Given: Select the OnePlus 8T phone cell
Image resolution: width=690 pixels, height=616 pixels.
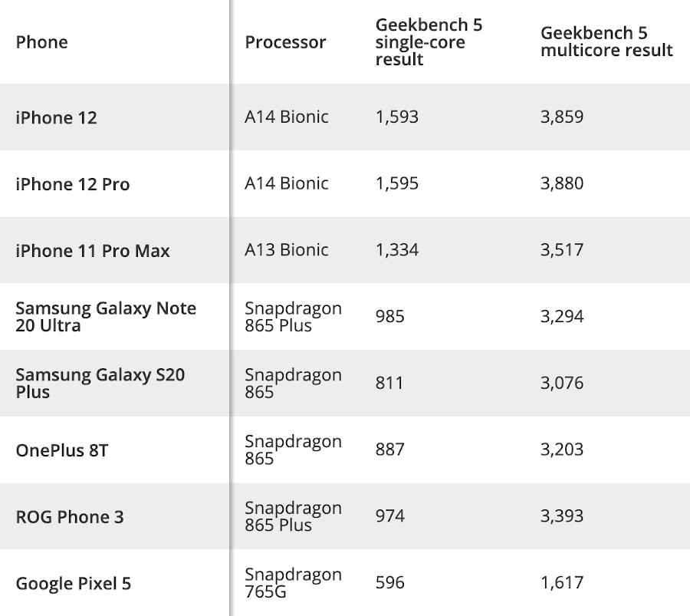Looking at the screenshot, I should [x=61, y=450].
